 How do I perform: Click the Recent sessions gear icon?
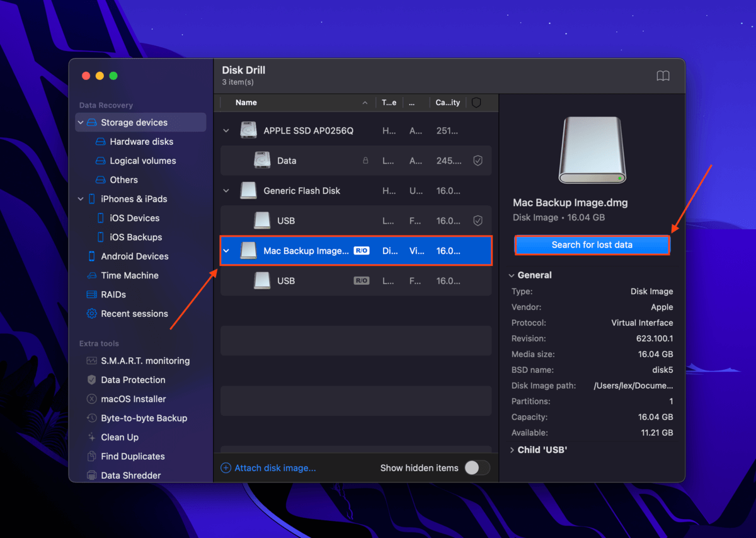[92, 314]
